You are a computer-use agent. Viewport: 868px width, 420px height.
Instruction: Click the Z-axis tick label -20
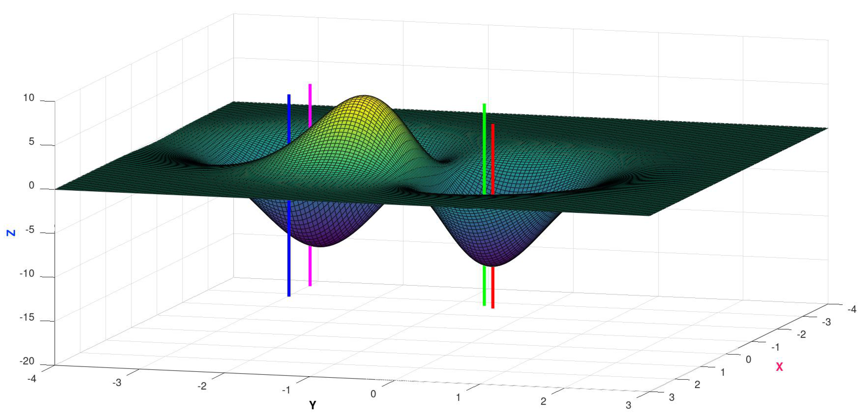tap(27, 361)
